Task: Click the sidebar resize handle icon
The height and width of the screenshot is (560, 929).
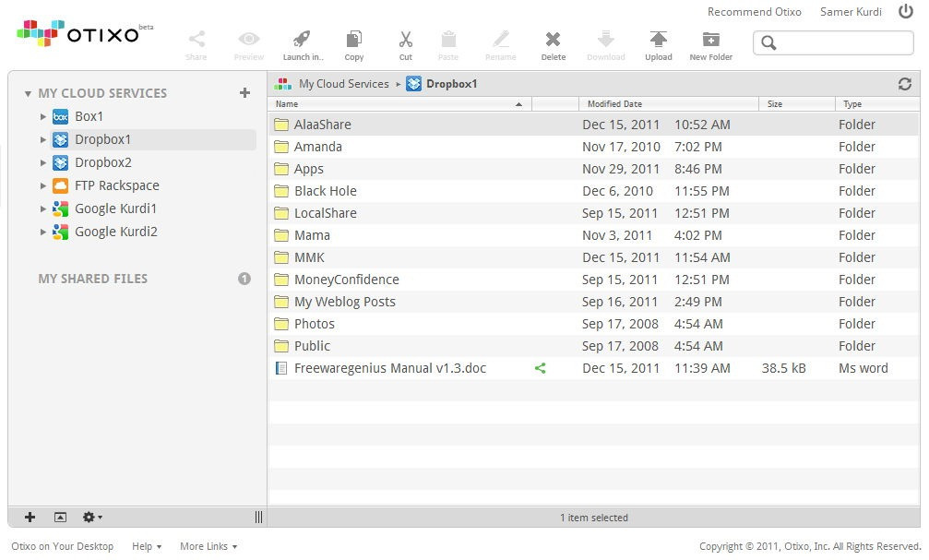Action: pos(258,518)
